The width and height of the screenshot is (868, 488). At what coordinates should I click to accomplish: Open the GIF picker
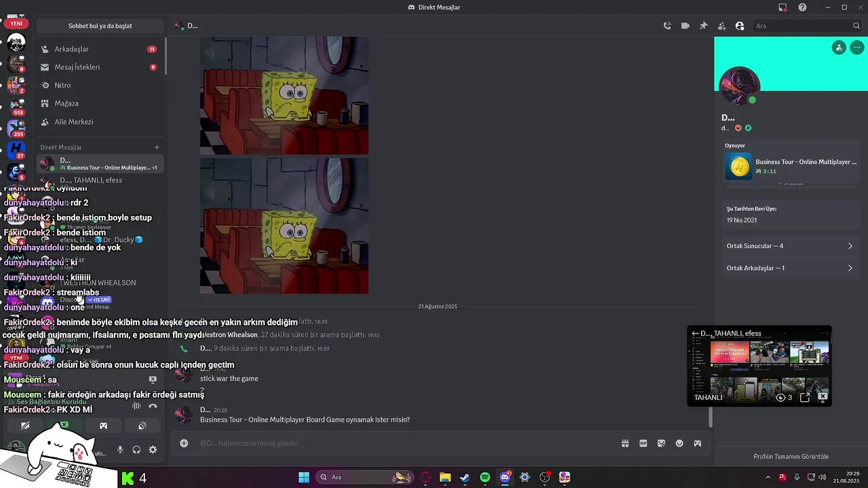click(x=643, y=443)
